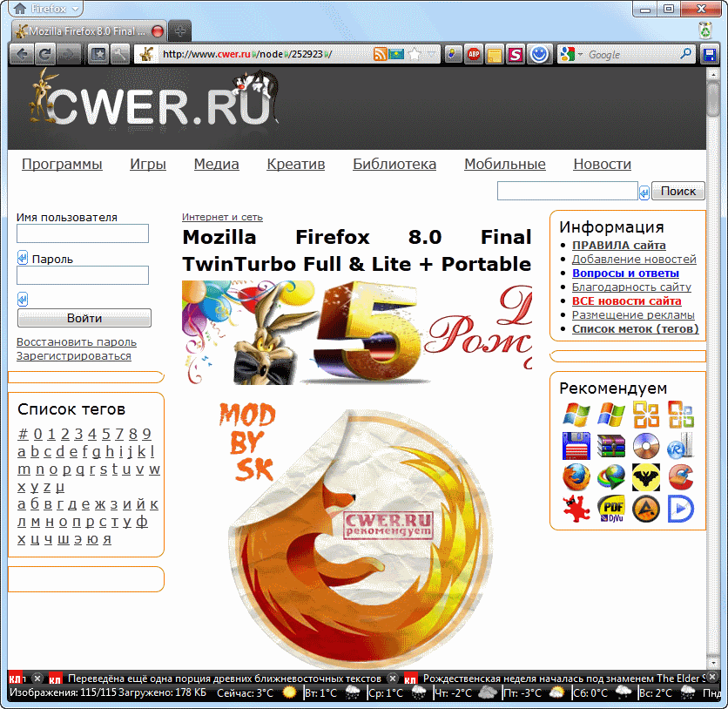This screenshot has width=728, height=709.
Task: Click the Adblock Plus ABP toolbar icon
Action: 473,55
